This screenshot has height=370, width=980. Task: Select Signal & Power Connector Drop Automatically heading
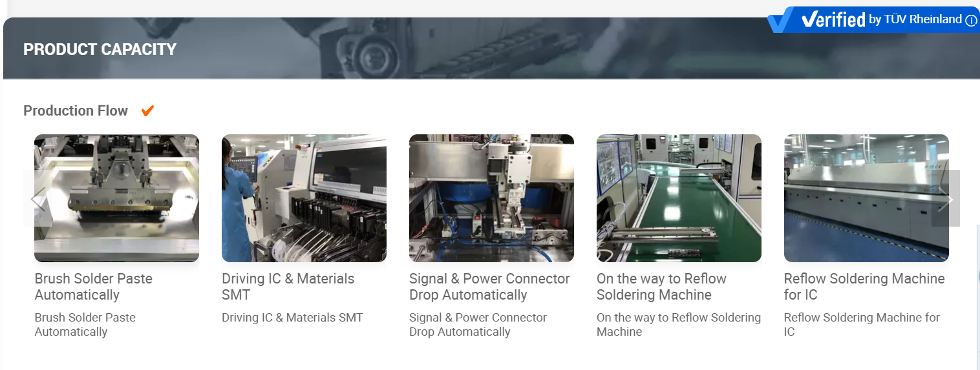tap(489, 287)
